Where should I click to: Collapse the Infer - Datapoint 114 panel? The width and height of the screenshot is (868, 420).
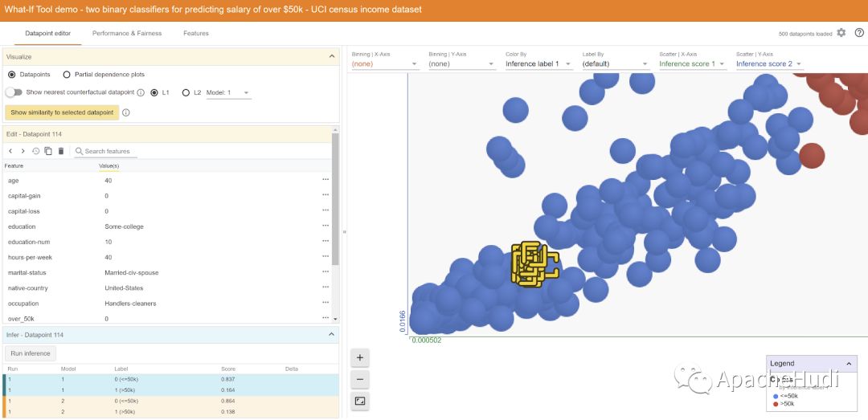point(332,334)
